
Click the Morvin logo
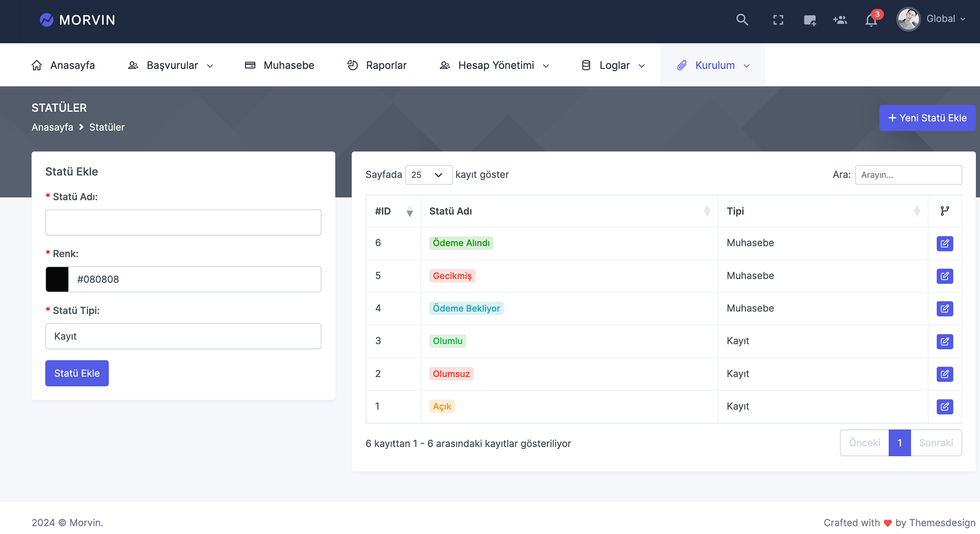(78, 20)
